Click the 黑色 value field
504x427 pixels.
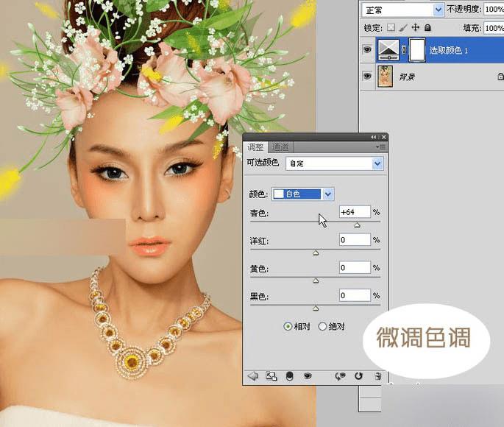tap(355, 295)
